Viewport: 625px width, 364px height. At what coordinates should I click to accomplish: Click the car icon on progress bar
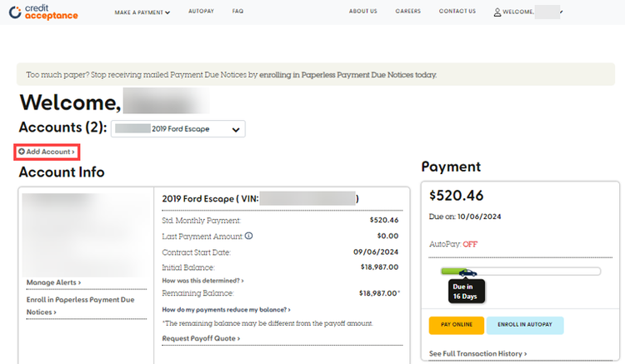467,272
